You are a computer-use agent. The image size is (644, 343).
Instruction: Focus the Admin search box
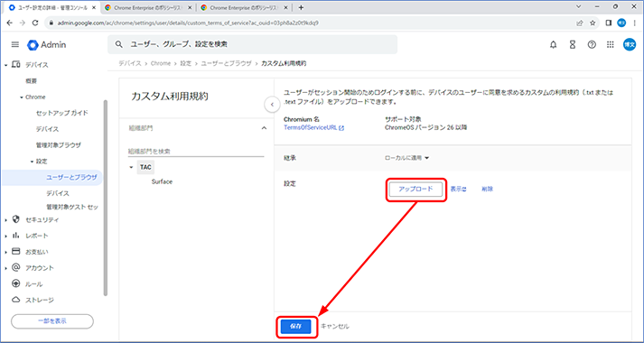(252, 44)
